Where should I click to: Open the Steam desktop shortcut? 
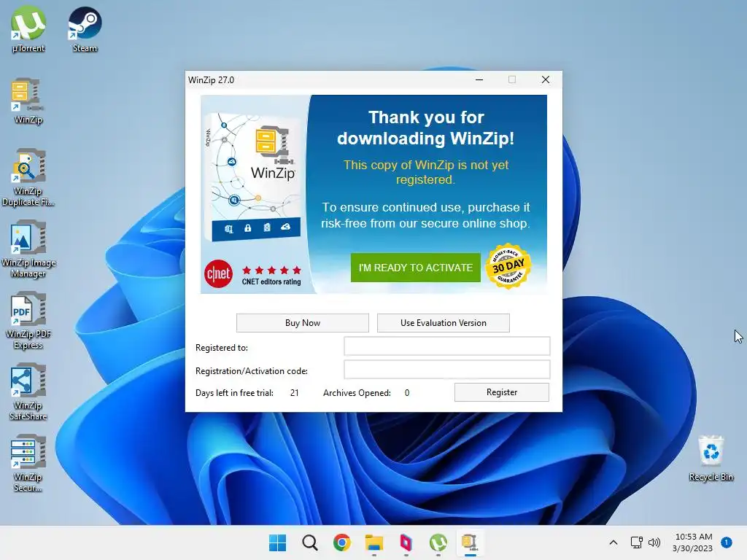pos(85,28)
